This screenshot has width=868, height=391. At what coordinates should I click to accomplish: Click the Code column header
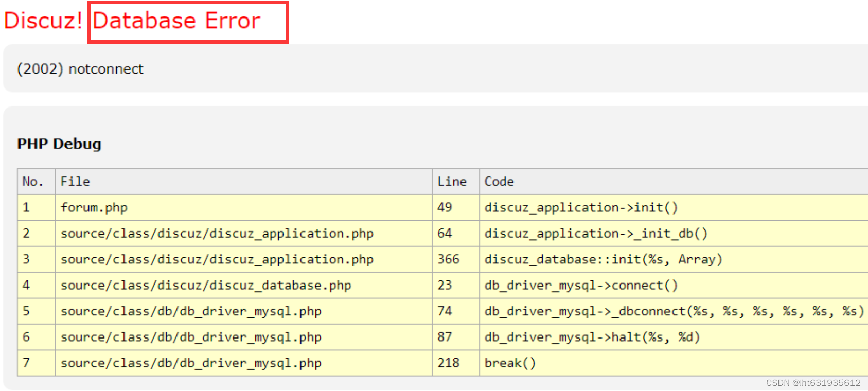[x=674, y=182]
